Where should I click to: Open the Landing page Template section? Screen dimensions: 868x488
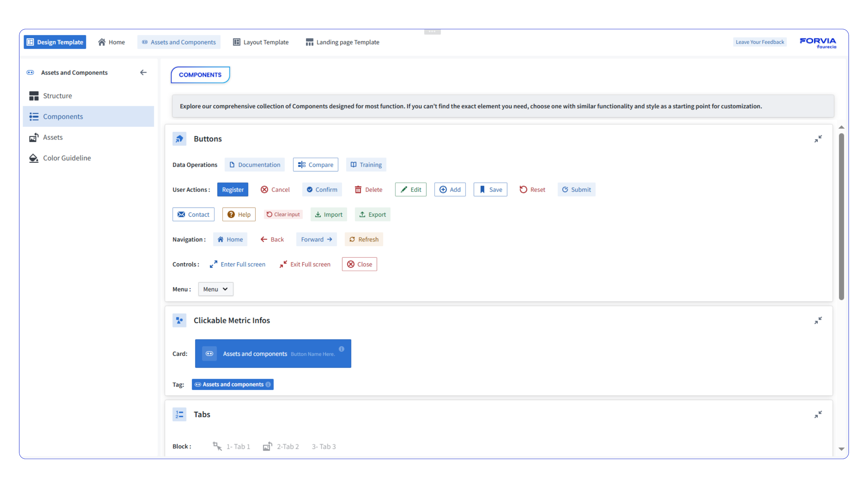[342, 42]
